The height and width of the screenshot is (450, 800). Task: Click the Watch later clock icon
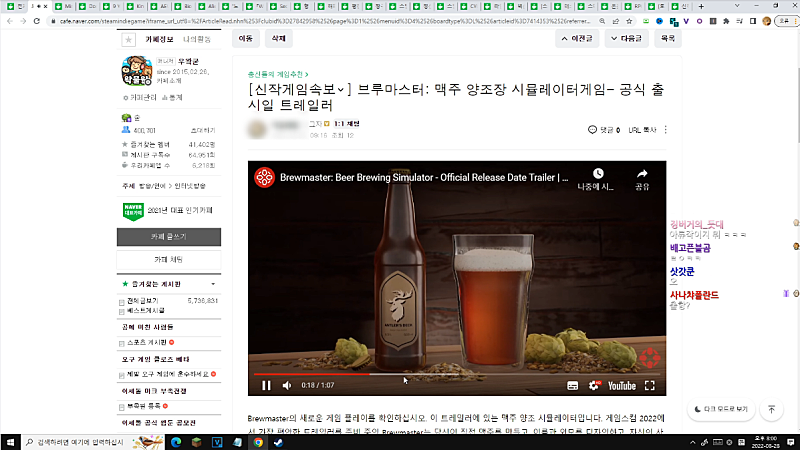(x=600, y=174)
